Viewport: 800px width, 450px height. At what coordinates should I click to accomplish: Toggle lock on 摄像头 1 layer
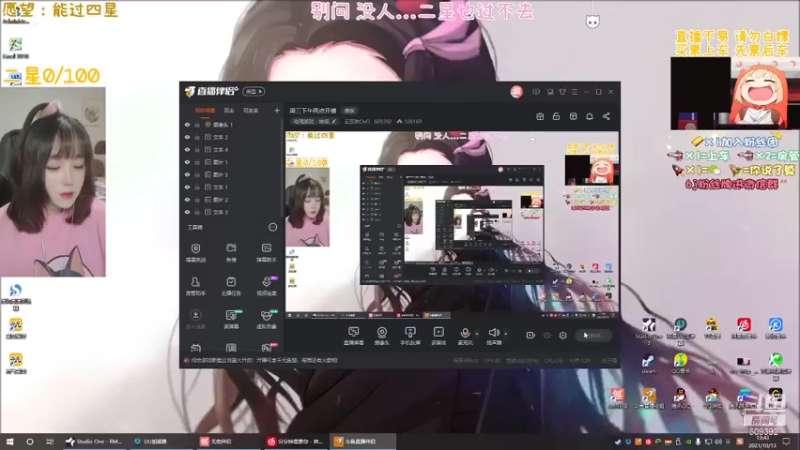tap(197, 124)
